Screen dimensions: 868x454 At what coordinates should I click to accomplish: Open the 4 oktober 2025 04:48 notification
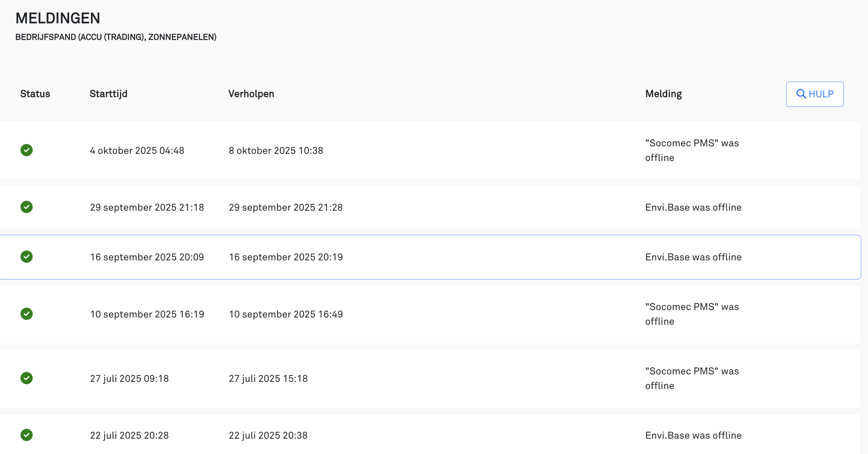point(137,150)
